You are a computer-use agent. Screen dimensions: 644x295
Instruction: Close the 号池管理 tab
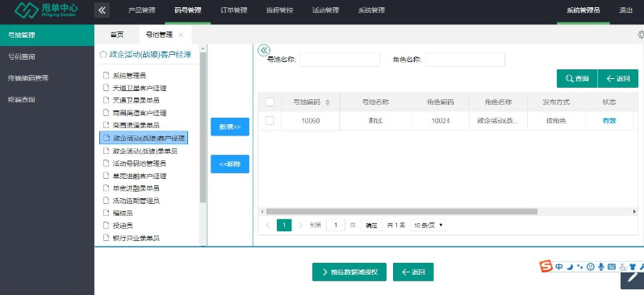181,35
